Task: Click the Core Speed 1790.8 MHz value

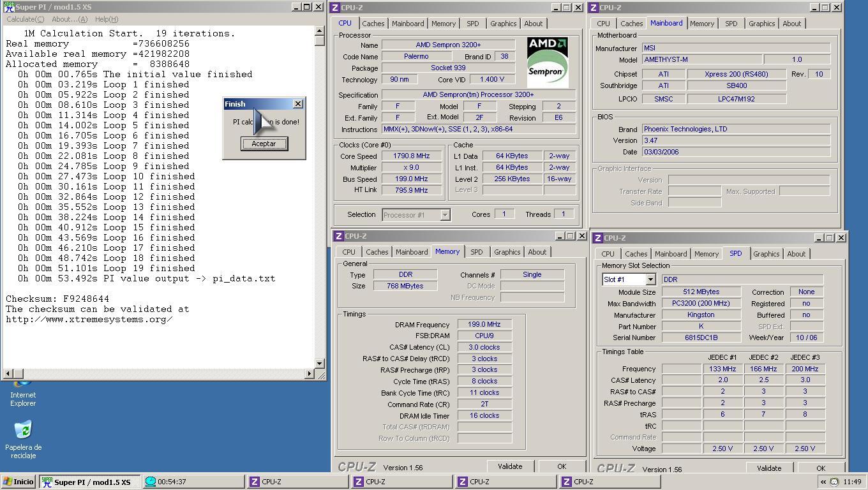Action: pyautogui.click(x=412, y=156)
